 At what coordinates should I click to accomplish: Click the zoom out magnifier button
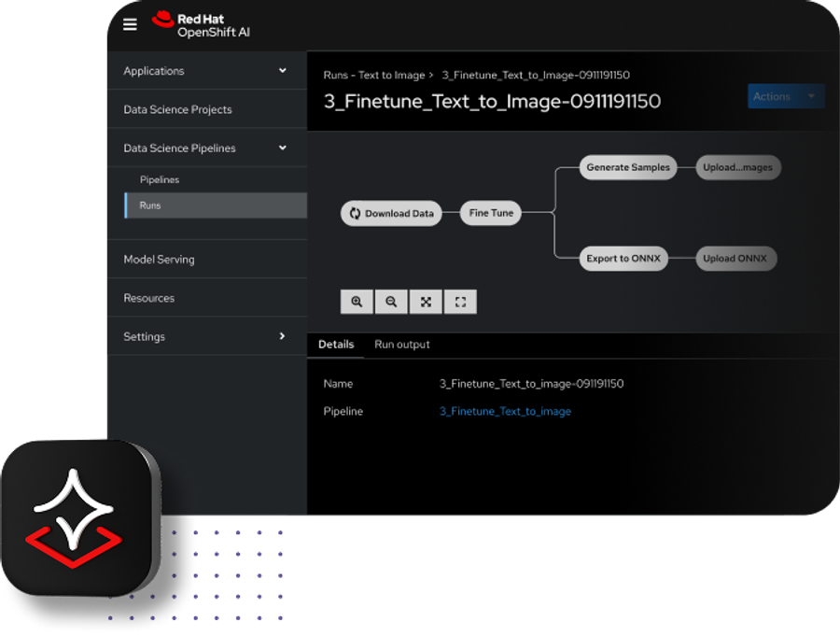click(391, 302)
